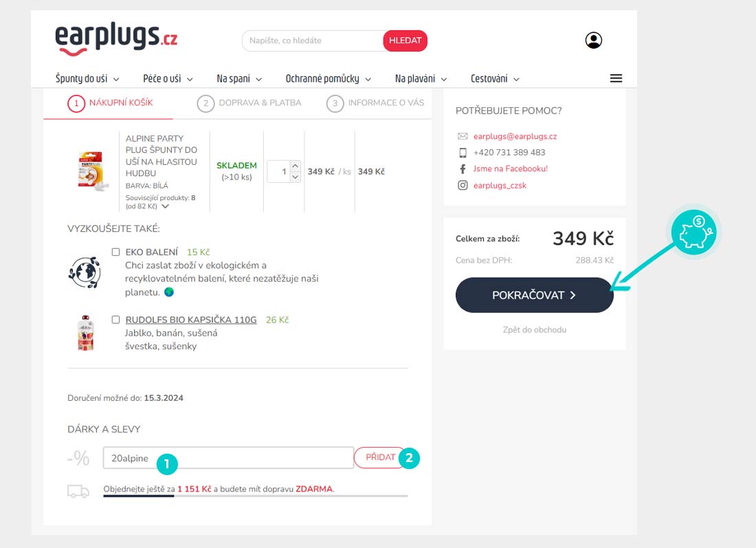Open the user account icon

pyautogui.click(x=594, y=40)
